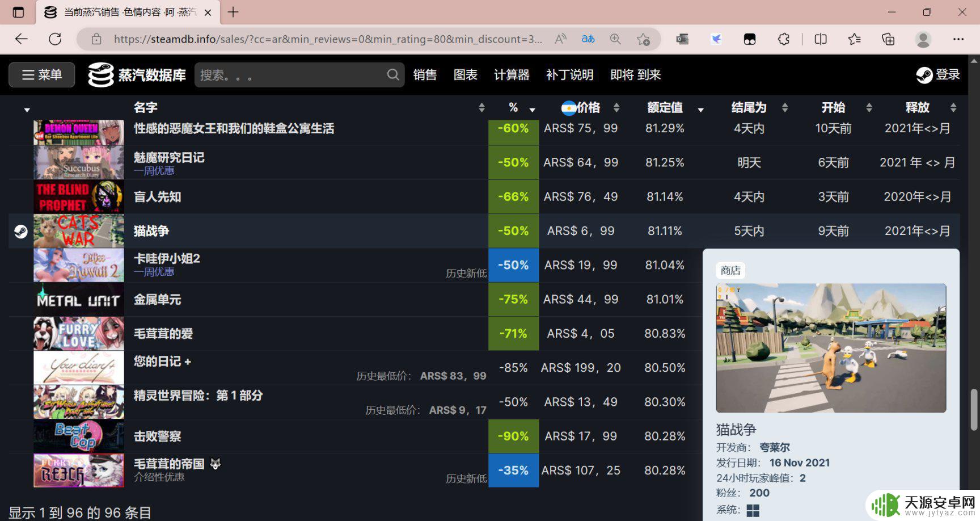Open collections icon in toolbar
The image size is (980, 521).
(888, 39)
